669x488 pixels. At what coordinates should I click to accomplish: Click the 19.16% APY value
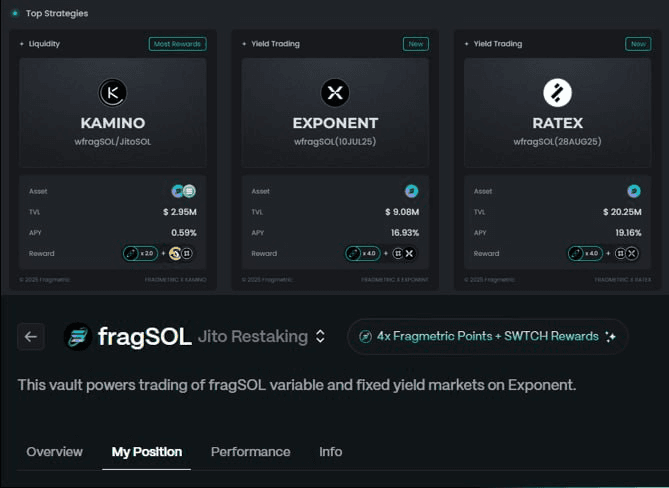click(628, 233)
